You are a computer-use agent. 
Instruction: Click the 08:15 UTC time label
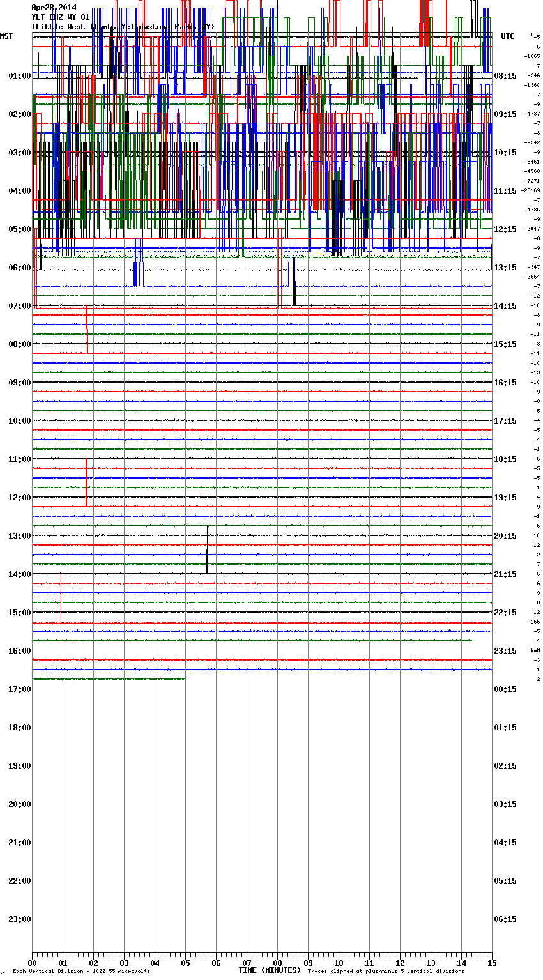pos(505,76)
